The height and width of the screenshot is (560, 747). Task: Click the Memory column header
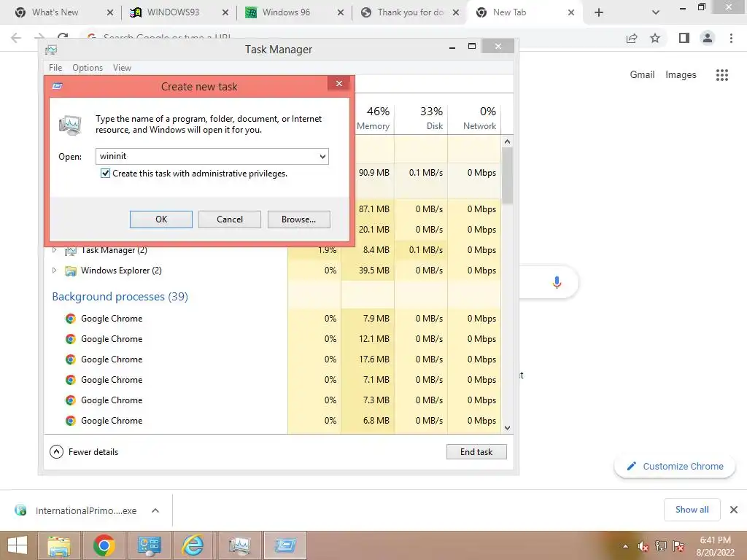click(x=373, y=117)
